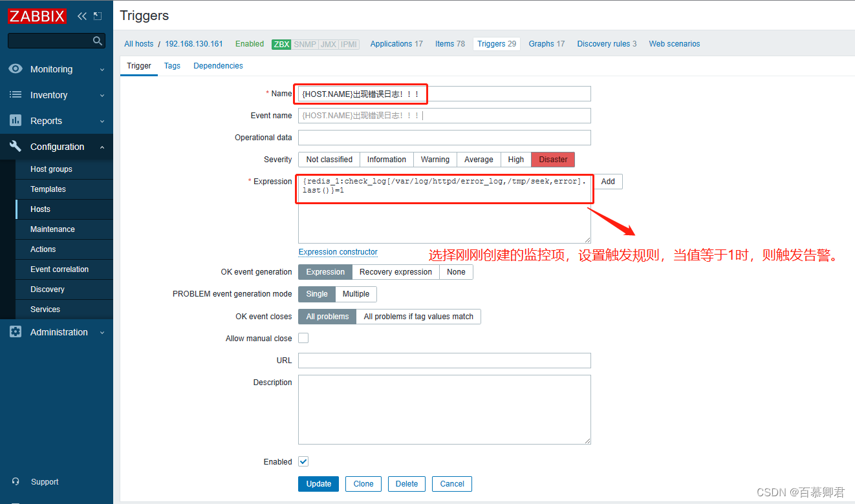Screen dimensions: 855x504
Task: Switch to the Dependencies tab
Action: [x=218, y=66]
